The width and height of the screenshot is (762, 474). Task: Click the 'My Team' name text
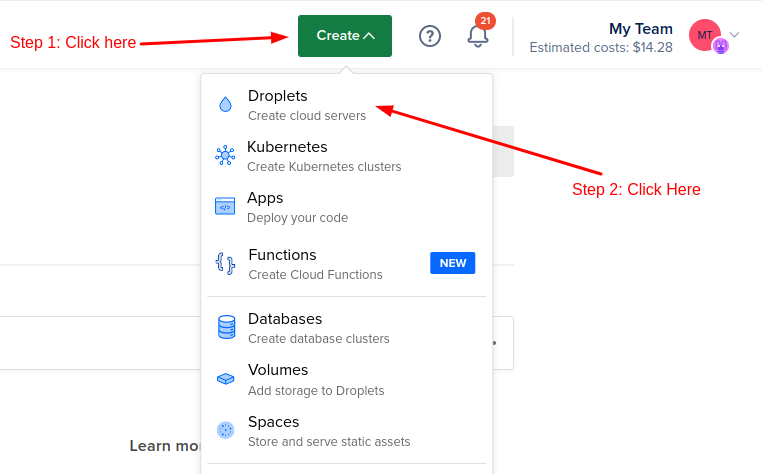tap(641, 29)
